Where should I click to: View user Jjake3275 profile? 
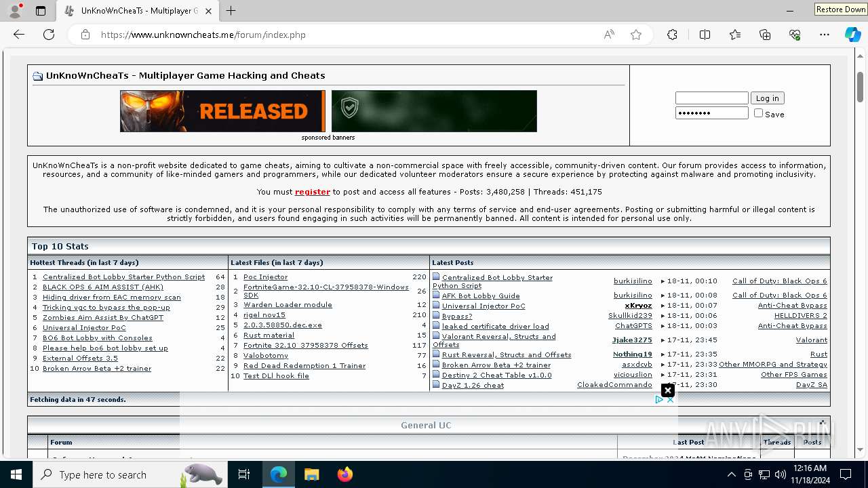coord(632,340)
